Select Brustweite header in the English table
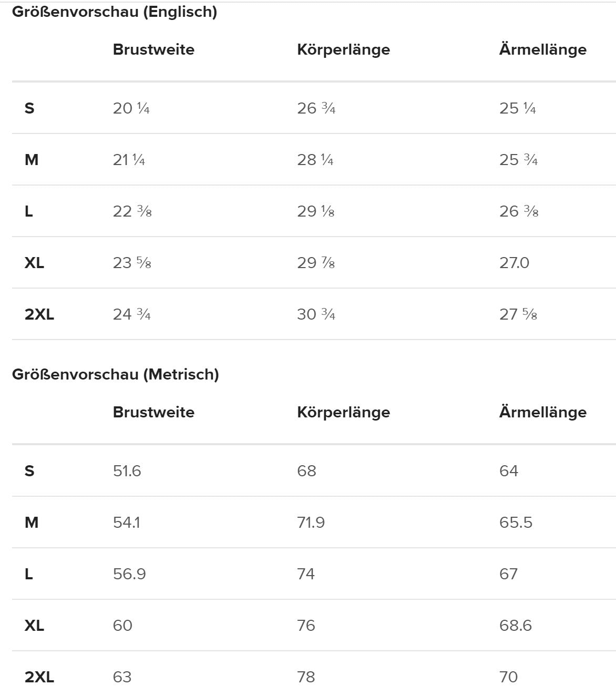Image resolution: width=616 pixels, height=696 pixels. pos(153,49)
